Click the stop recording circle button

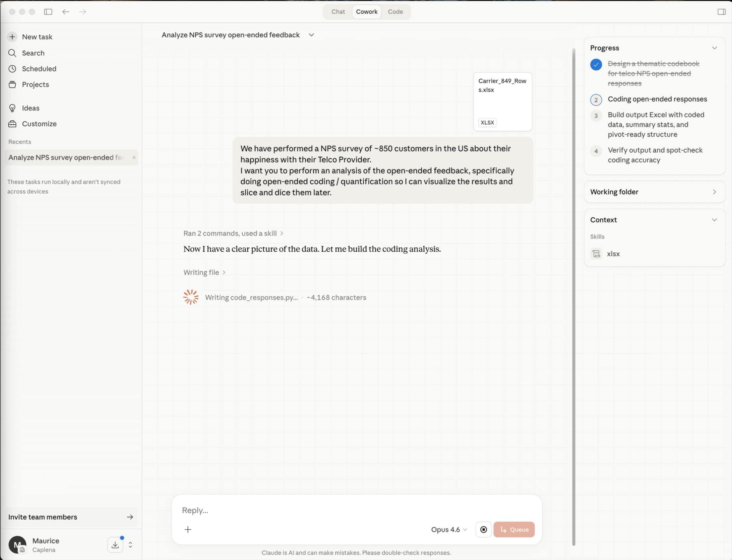coord(483,529)
